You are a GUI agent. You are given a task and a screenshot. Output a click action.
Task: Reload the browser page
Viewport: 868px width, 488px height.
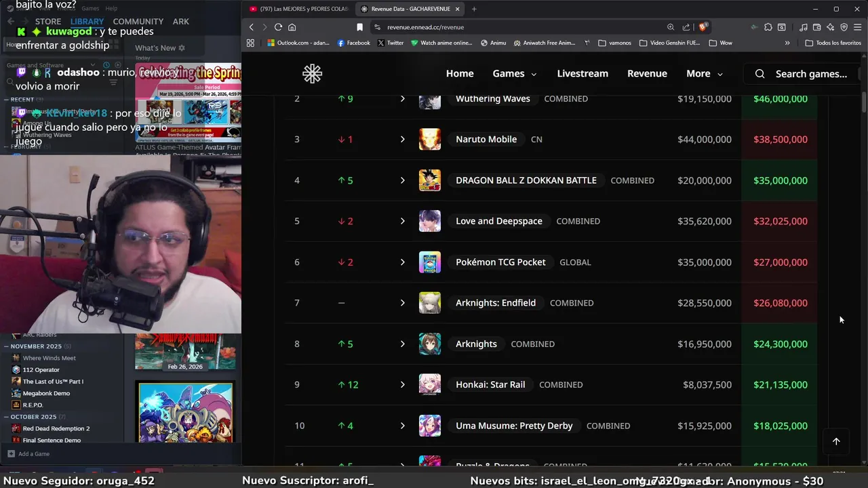[278, 27]
